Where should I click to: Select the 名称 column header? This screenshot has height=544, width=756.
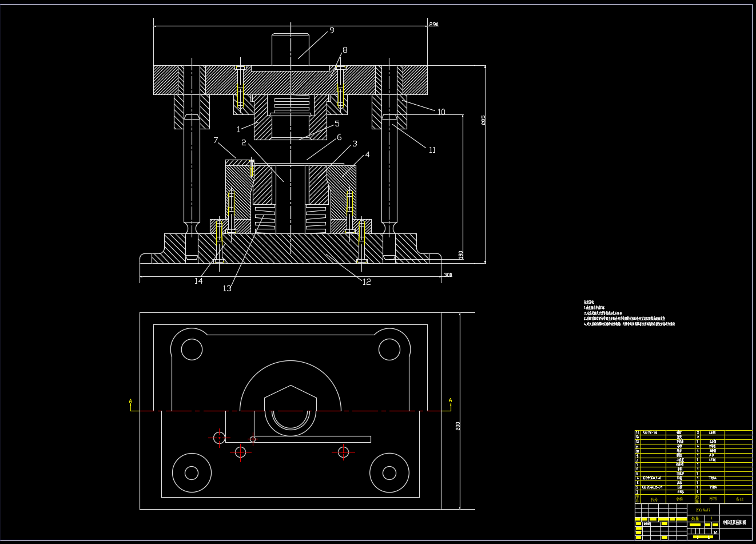(679, 499)
